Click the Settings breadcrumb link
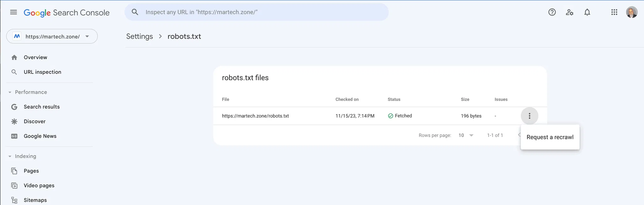644x205 pixels. (139, 36)
